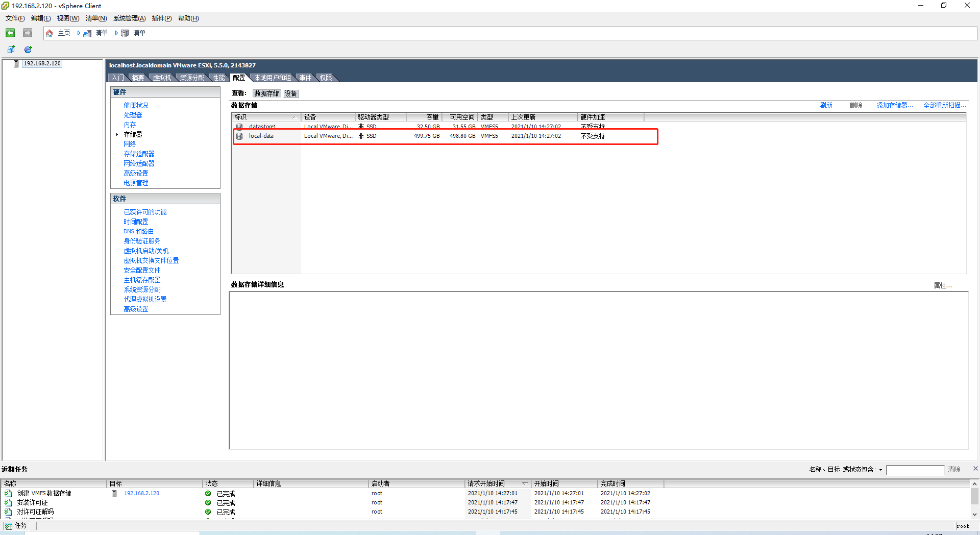
Task: Switch view to 数据存储 in the 查看 options
Action: [x=266, y=93]
